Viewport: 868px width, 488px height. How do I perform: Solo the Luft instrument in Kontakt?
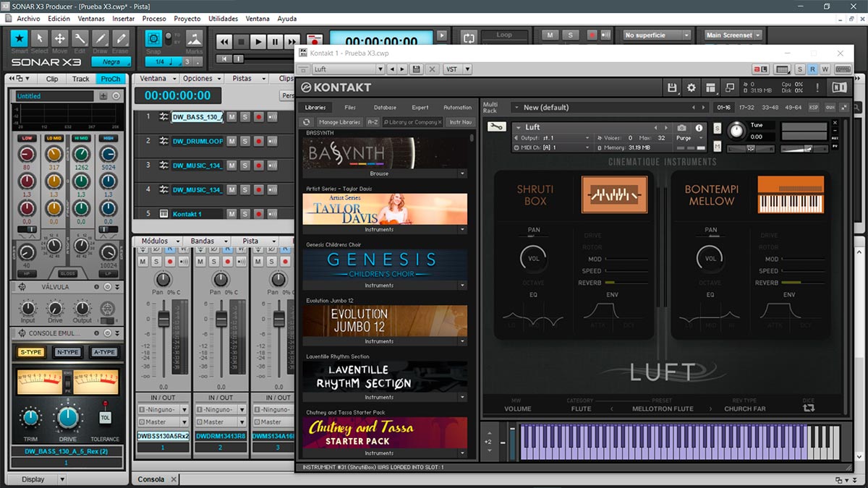(x=717, y=128)
